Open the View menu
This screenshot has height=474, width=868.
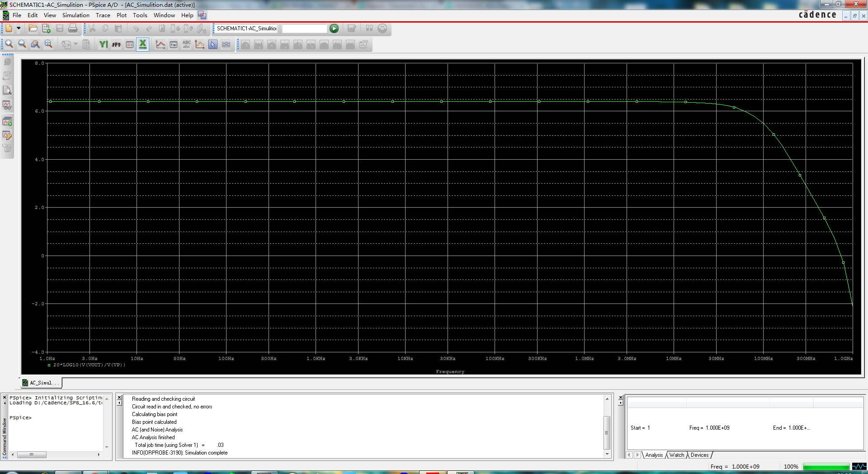click(50, 15)
